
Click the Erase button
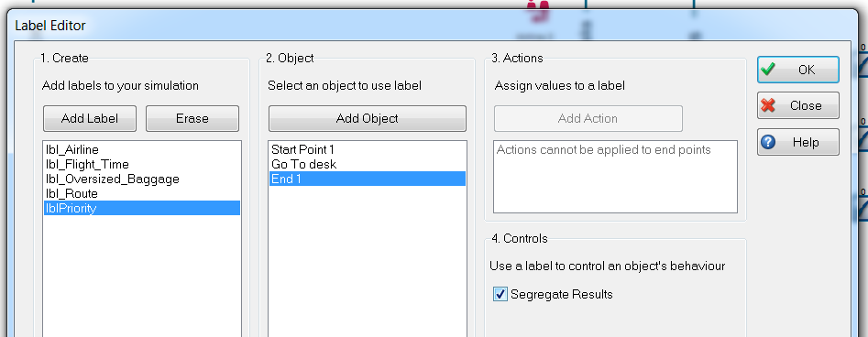coord(192,118)
